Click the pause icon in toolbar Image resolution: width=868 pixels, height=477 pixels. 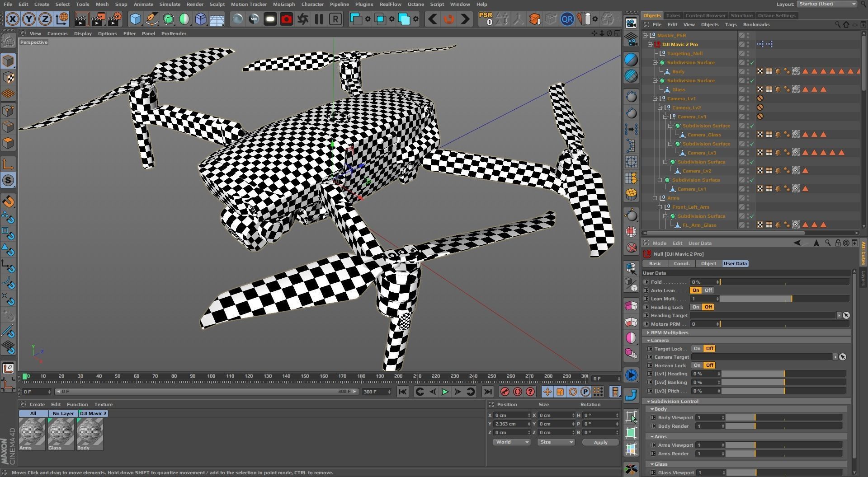[x=319, y=19]
